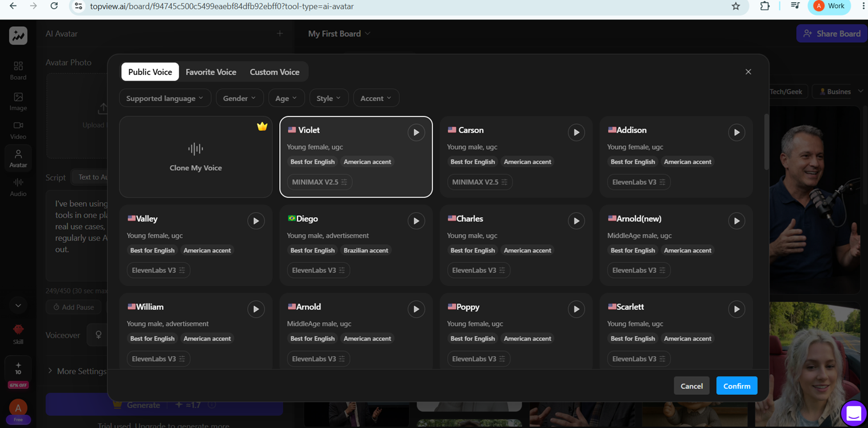Screen dimensions: 868x428
Task: Play the Addison voice preview
Action: pyautogui.click(x=737, y=133)
